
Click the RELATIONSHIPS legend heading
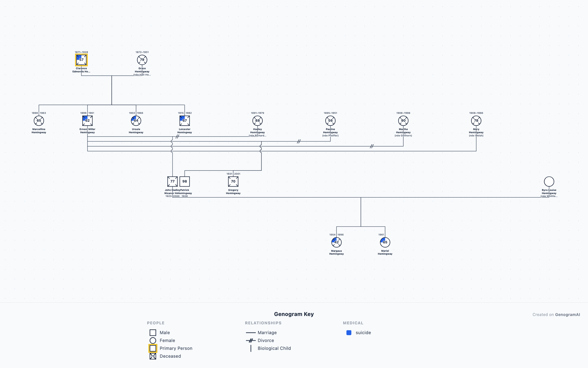[263, 323]
